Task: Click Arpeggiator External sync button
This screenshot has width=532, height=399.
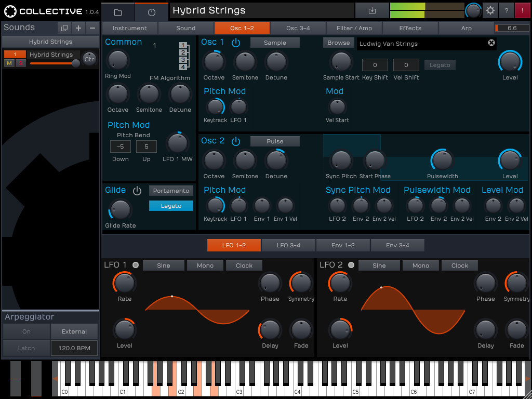Action: (74, 331)
